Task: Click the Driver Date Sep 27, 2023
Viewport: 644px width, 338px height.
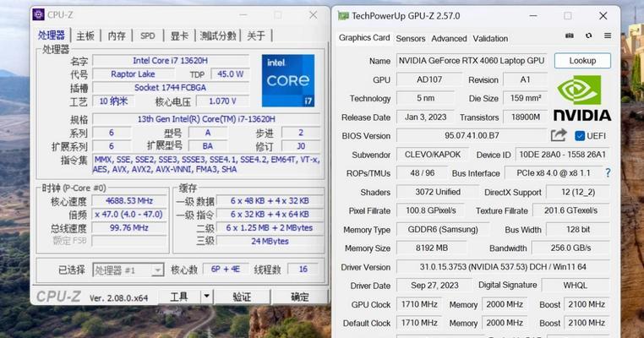Action: 434,286
